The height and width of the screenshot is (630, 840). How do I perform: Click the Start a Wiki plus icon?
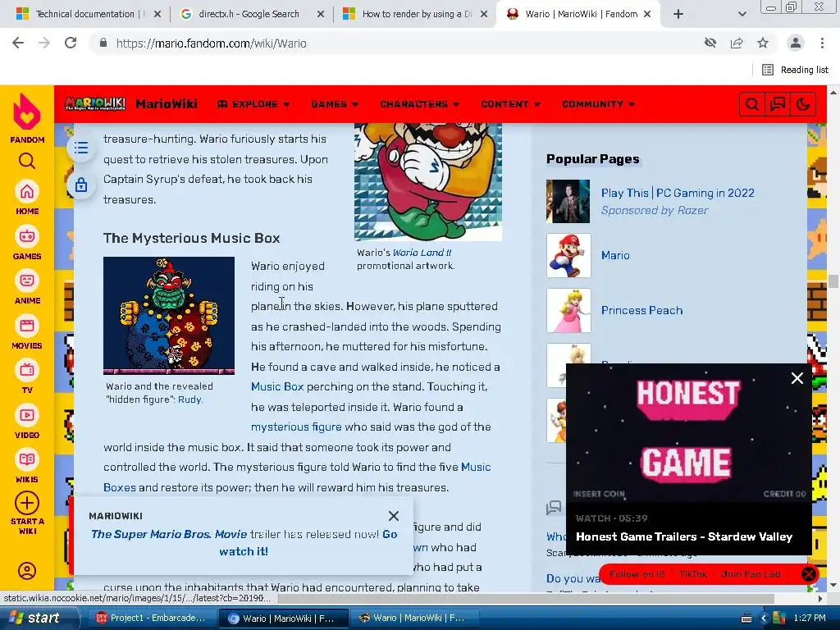coord(27,503)
